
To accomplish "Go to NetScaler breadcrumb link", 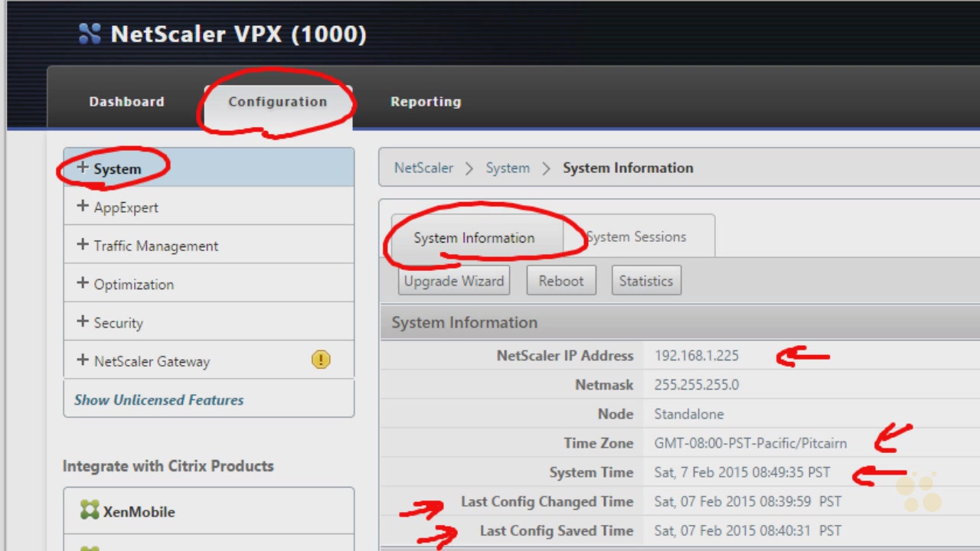I will click(423, 168).
